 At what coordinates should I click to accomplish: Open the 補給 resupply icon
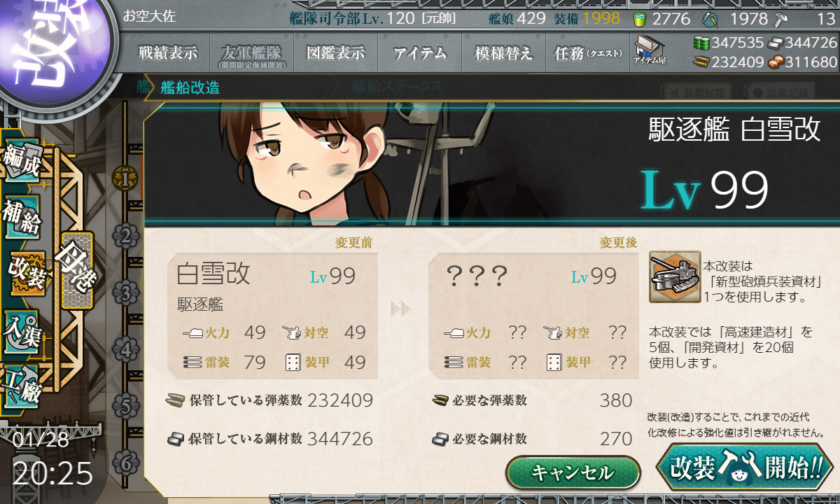(x=22, y=218)
